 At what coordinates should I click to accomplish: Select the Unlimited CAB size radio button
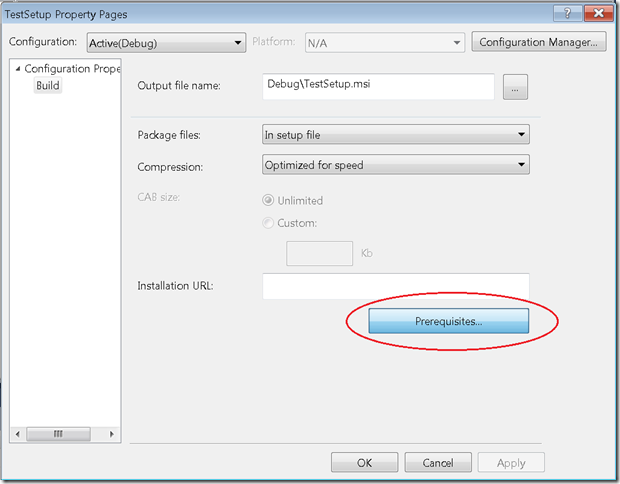point(268,200)
